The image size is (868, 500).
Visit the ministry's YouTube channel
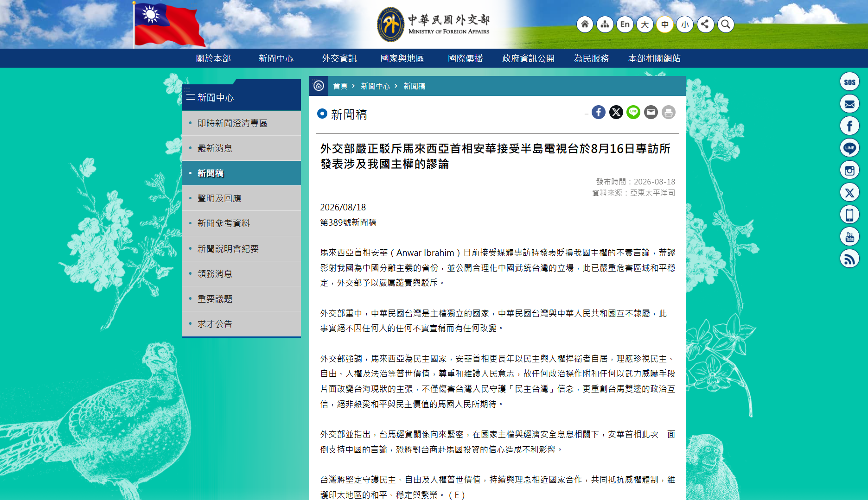click(849, 237)
